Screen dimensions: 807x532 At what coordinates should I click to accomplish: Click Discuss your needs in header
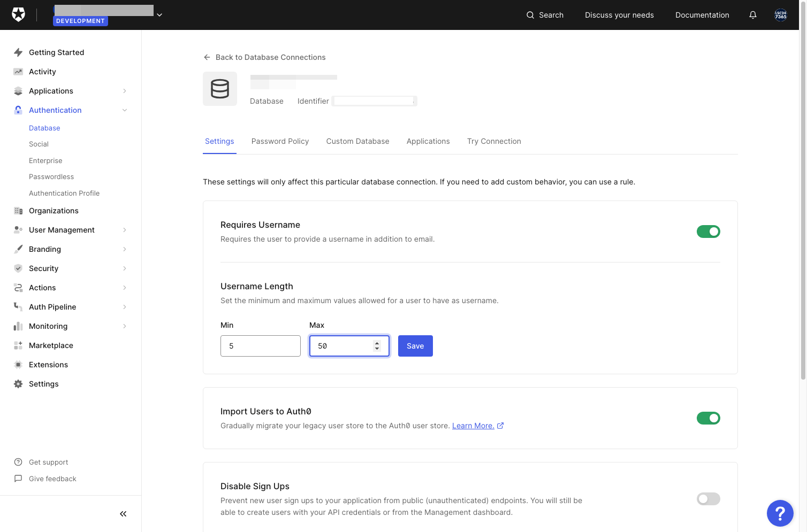(x=619, y=15)
